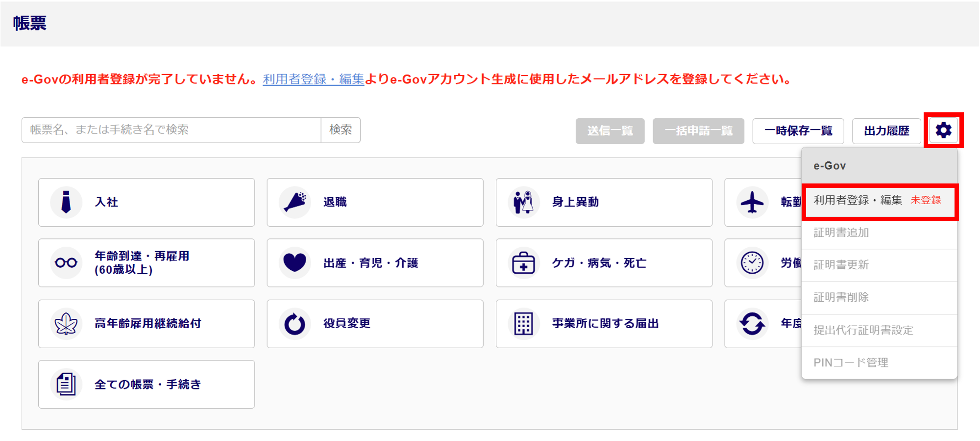Click the couple icon for 身上異動
Screen dimensions: 980x441
tap(523, 202)
